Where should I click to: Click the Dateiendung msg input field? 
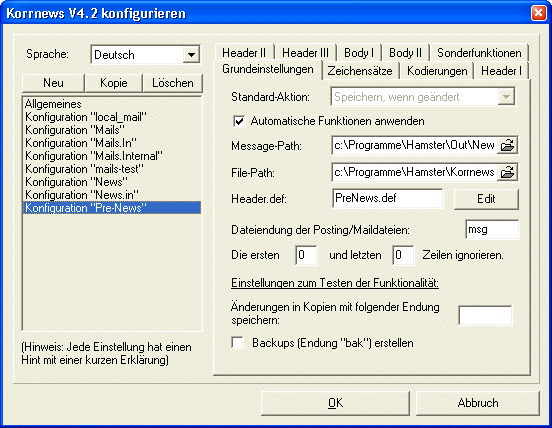492,229
